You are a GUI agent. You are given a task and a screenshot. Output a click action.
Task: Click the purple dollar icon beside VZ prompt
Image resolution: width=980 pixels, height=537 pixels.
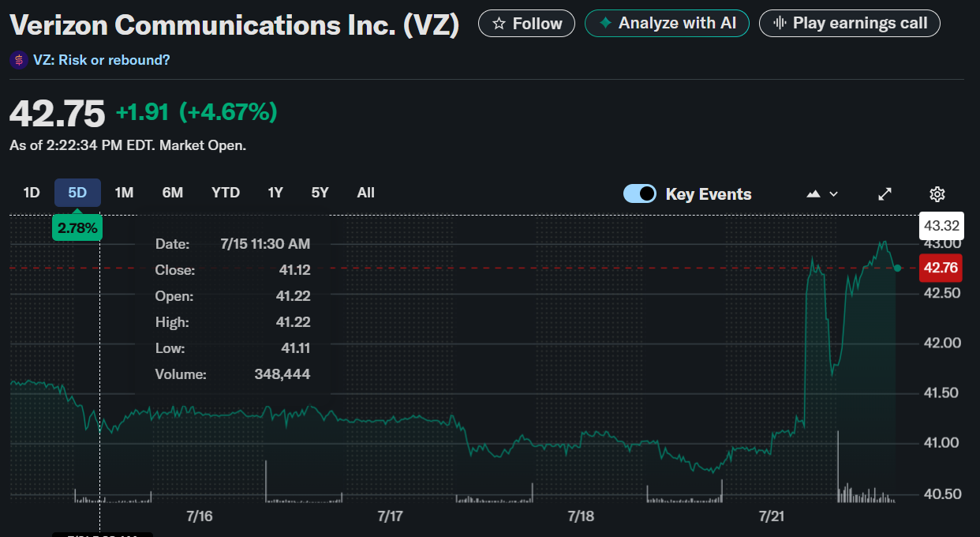coord(19,60)
